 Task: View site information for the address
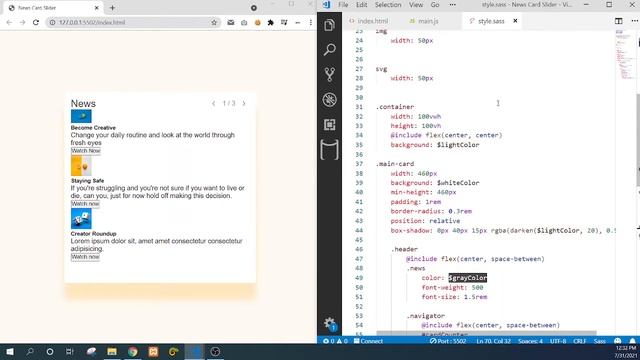point(52,22)
